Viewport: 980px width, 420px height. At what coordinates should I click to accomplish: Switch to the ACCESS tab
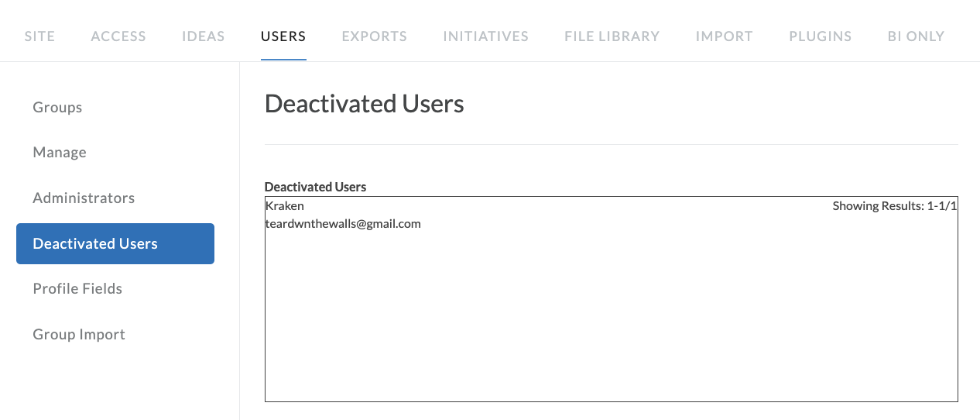coord(118,36)
